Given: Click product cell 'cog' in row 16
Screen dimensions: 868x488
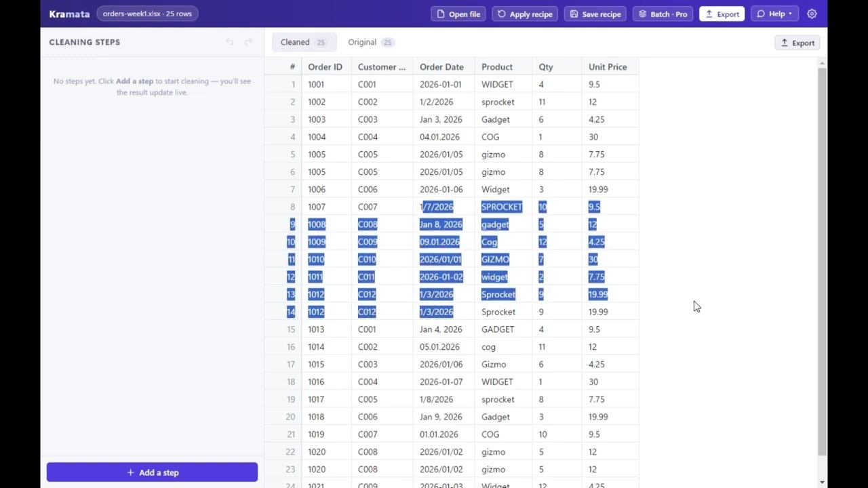Looking at the screenshot, I should (503, 347).
